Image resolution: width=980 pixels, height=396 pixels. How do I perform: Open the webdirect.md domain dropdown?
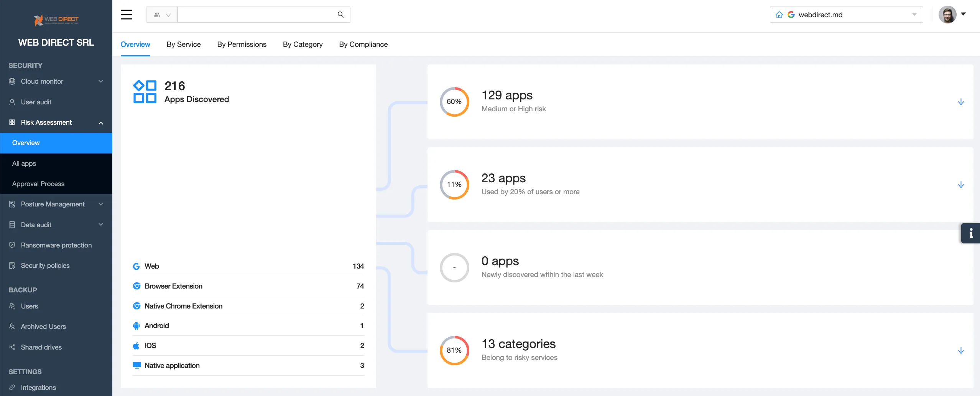tap(914, 14)
